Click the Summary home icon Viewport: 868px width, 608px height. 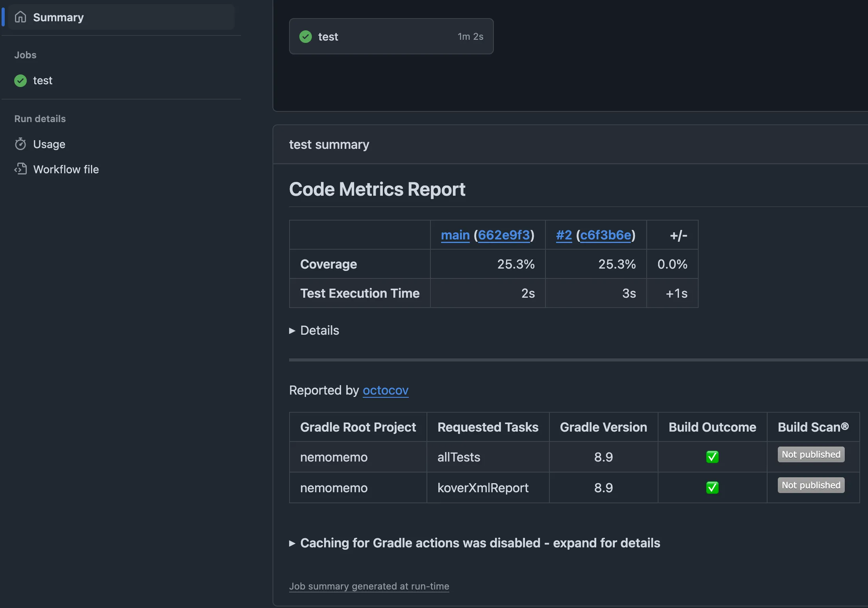click(x=20, y=17)
